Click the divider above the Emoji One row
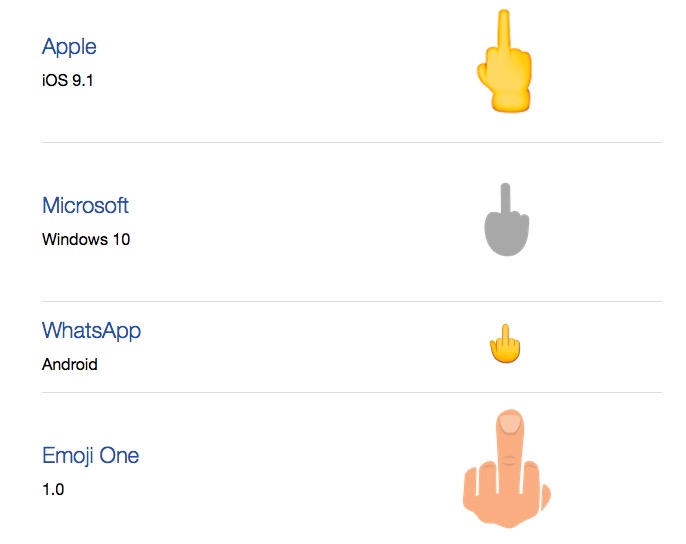This screenshot has height=544, width=686. 351,392
